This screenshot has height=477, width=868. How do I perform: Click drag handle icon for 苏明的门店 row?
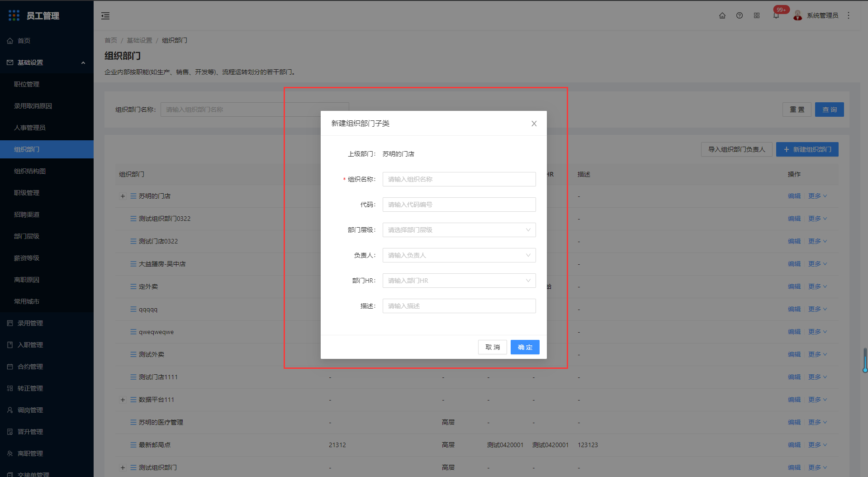tap(133, 196)
